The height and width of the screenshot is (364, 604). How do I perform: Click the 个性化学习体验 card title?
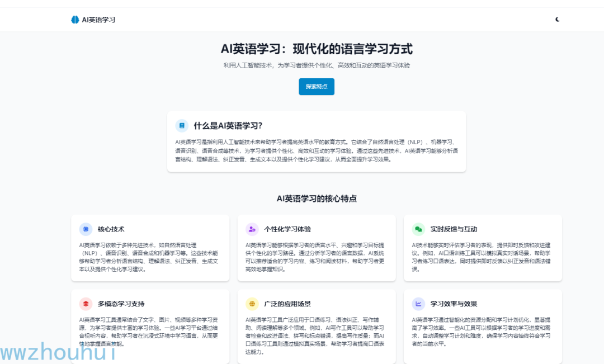click(287, 229)
